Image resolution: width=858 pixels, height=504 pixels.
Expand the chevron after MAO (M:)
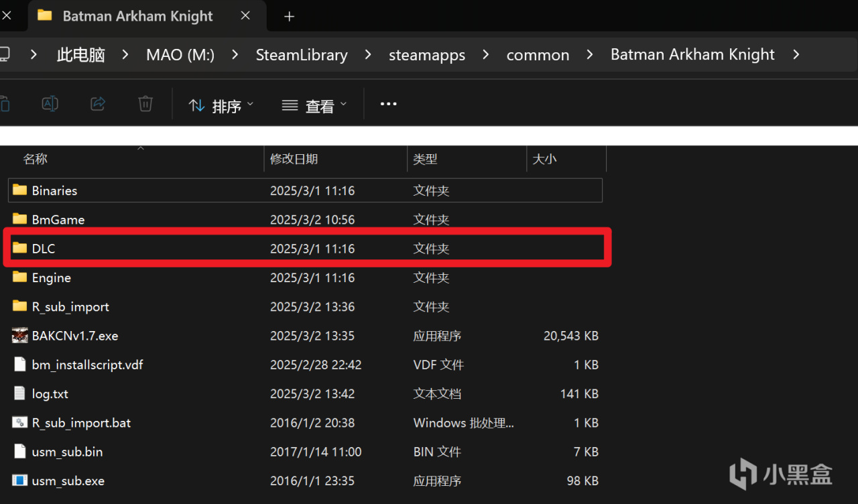(235, 55)
